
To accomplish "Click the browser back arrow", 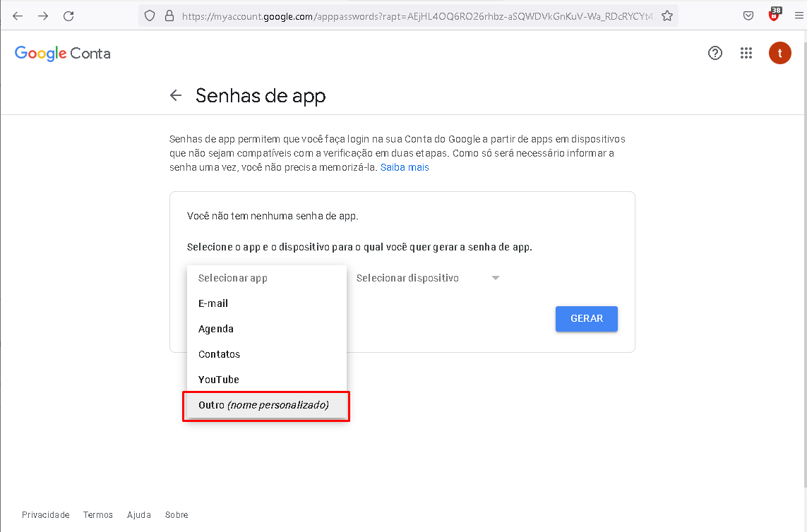I will coord(18,16).
